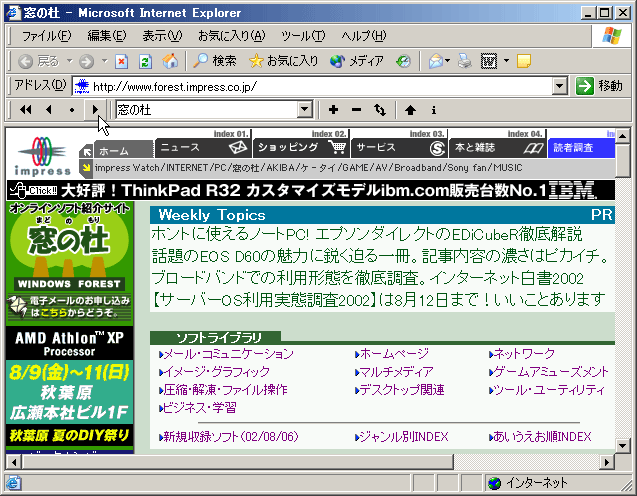Click the address URL field
This screenshot has width=637, height=496.
point(312,86)
